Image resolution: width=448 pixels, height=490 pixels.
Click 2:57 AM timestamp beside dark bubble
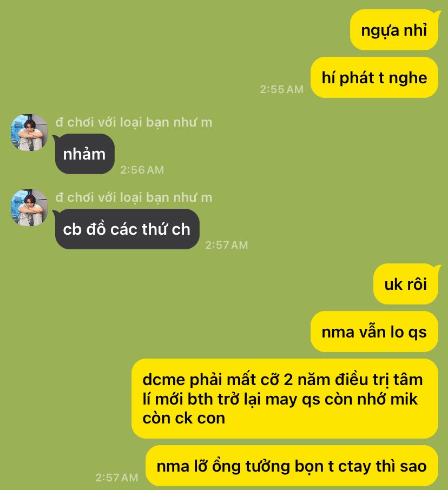(x=227, y=245)
